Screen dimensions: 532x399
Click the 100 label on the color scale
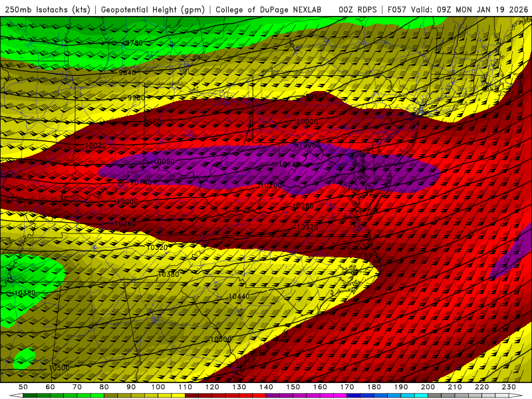tap(158, 387)
